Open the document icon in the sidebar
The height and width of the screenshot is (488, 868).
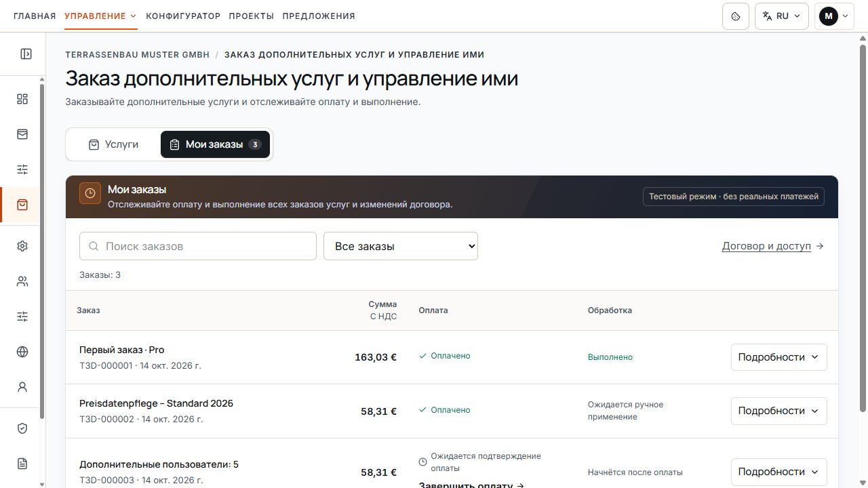pos(22,464)
